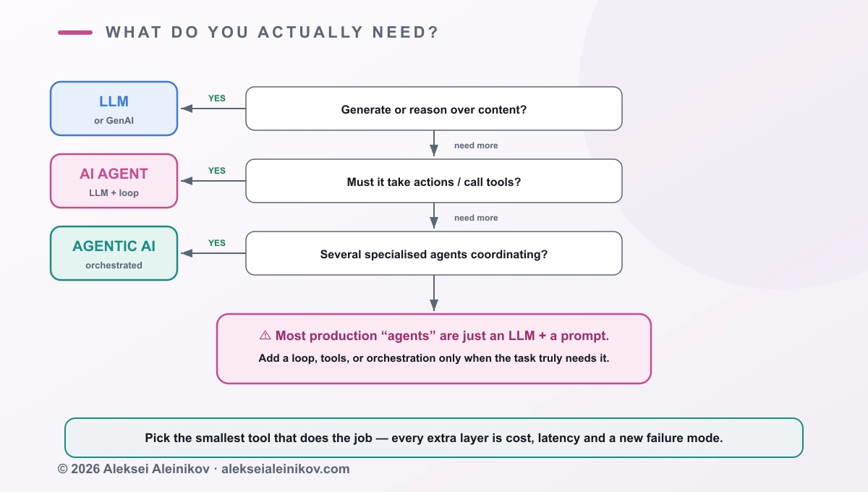This screenshot has width=868, height=492.
Task: Click the arrow pointing to AGENTIC AI
Action: tap(213, 253)
